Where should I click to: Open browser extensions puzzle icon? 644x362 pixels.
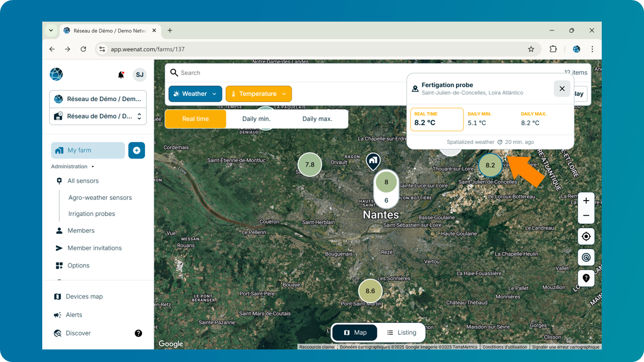tap(553, 49)
